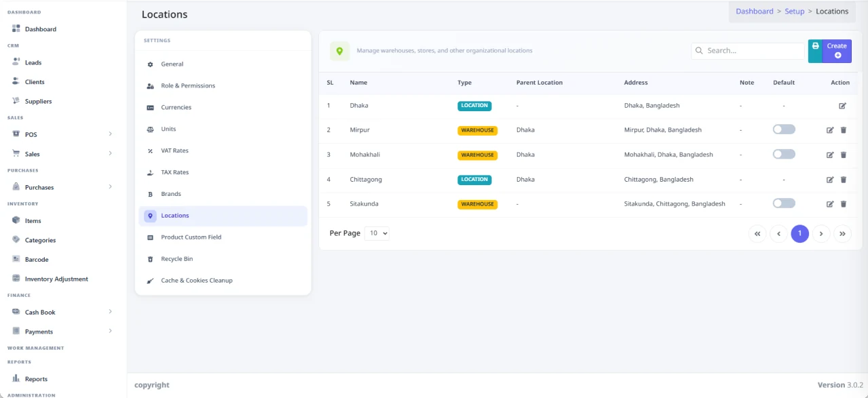Select page 1 pagination button
The image size is (868, 398).
[x=800, y=234]
